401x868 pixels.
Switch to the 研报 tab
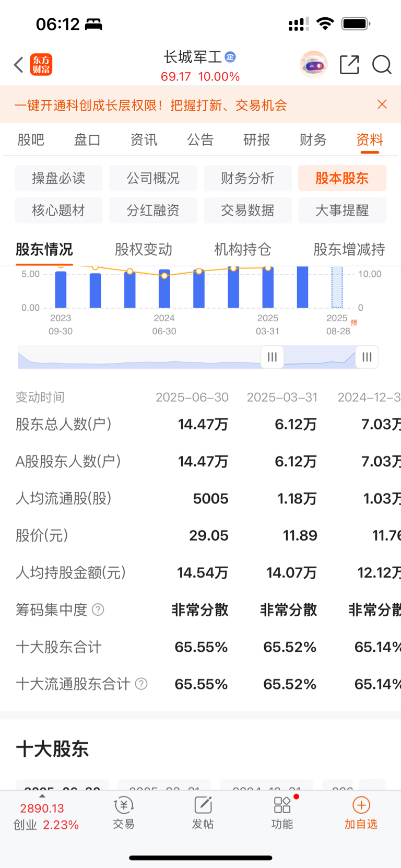[257, 140]
